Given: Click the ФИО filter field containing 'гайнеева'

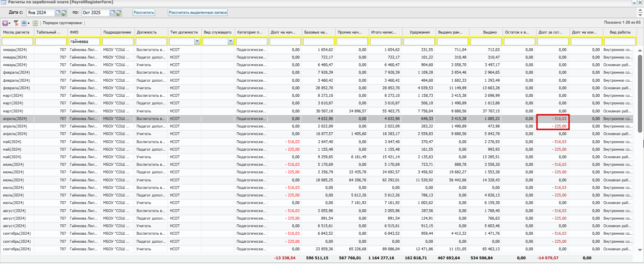Looking at the screenshot, I should 84,42.
